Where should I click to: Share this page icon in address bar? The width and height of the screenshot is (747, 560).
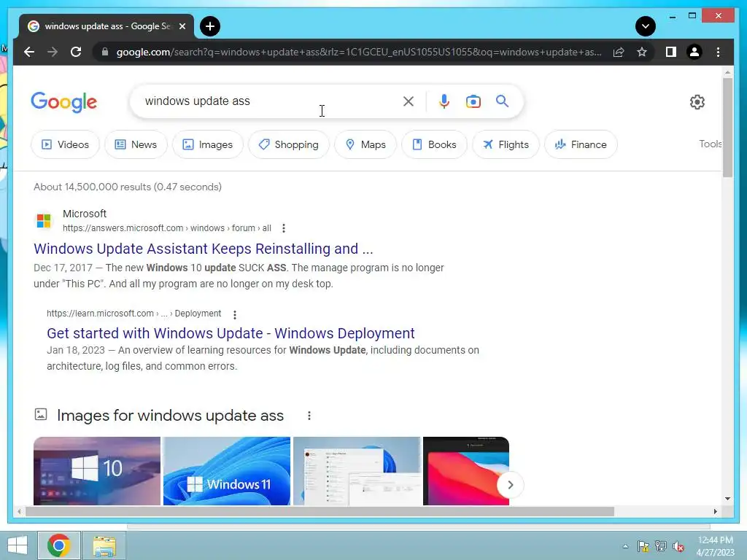tap(619, 52)
